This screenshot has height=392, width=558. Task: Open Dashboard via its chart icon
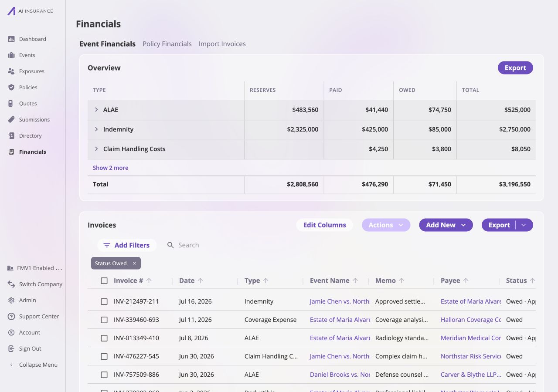click(x=11, y=39)
